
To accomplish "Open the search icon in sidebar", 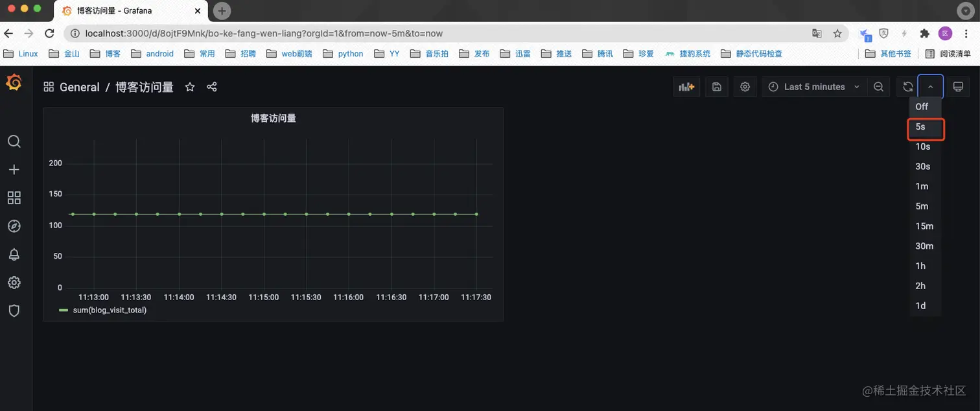I will tap(14, 141).
